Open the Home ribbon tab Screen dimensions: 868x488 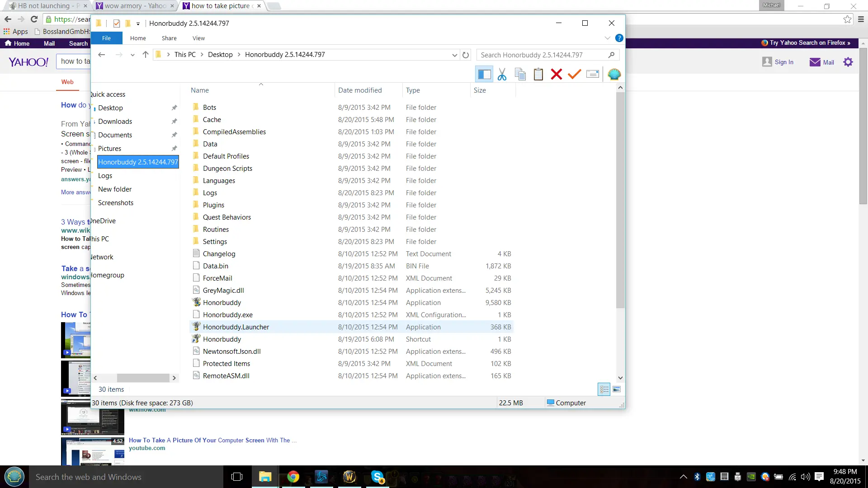138,38
